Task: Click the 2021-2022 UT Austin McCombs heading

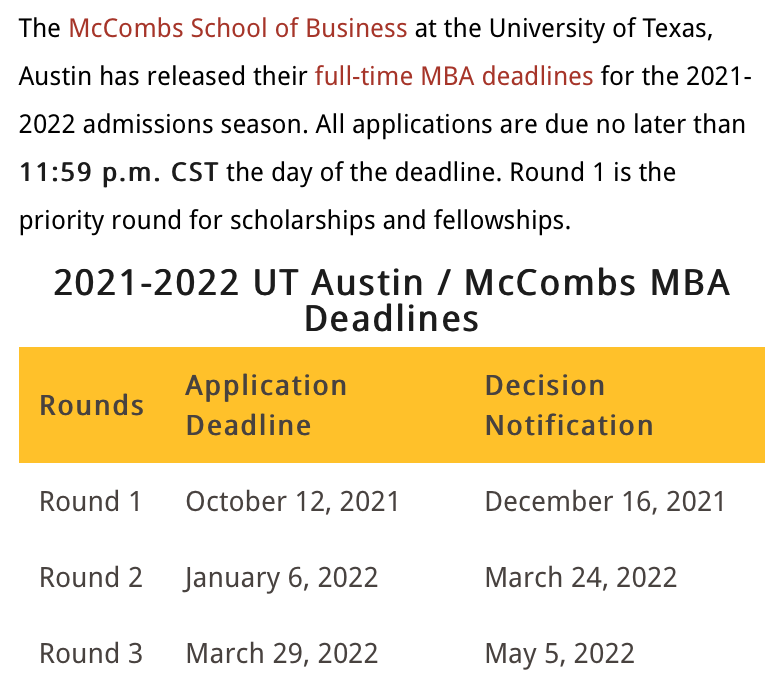Action: [392, 300]
